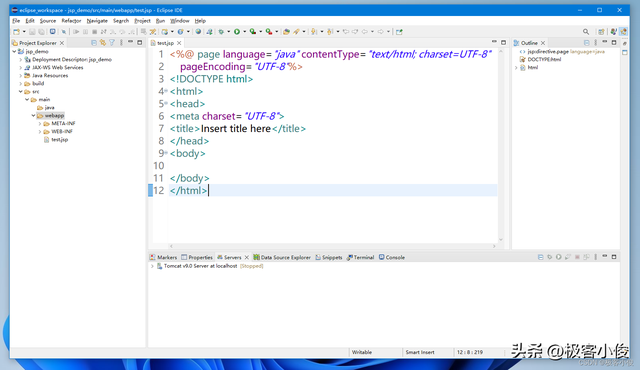
Task: Open the Project menu
Action: tap(142, 21)
